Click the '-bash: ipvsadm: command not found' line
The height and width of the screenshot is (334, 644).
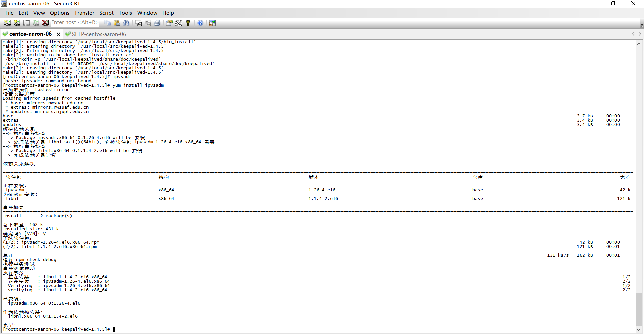(x=47, y=81)
